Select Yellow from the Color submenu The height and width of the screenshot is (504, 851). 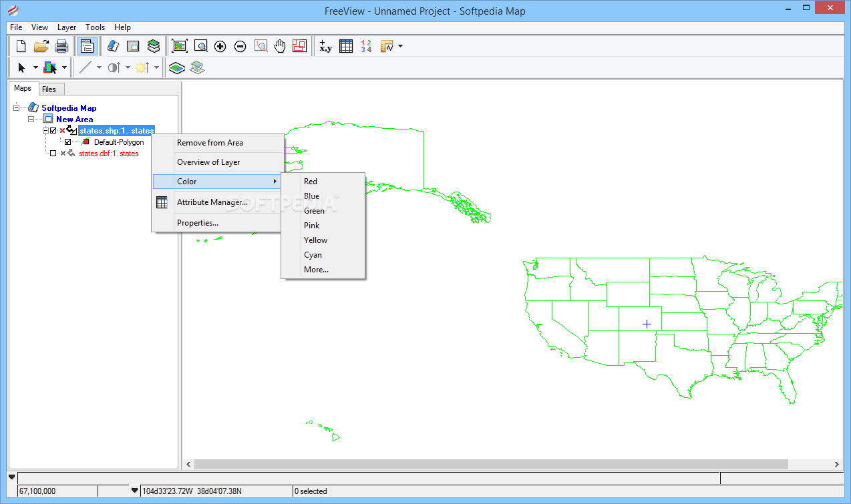tap(315, 240)
